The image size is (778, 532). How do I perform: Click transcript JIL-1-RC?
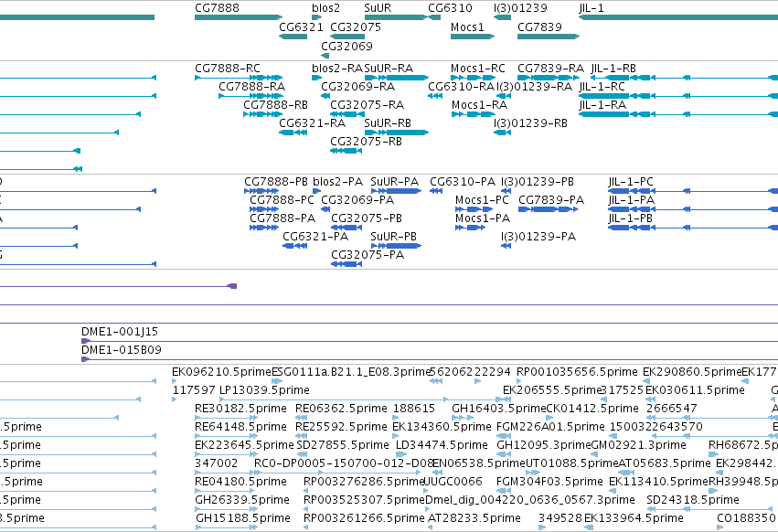(678, 96)
